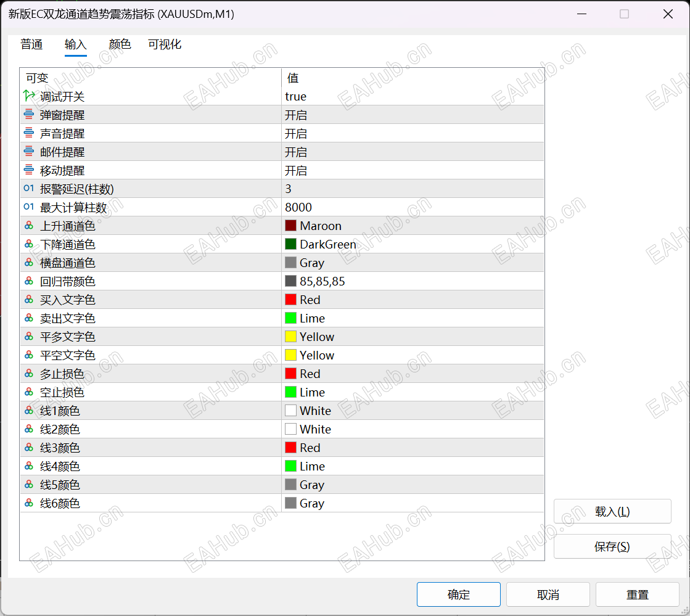This screenshot has height=616, width=690.
Task: Click the Maroon swatch for 上升通道色
Action: pos(290,225)
